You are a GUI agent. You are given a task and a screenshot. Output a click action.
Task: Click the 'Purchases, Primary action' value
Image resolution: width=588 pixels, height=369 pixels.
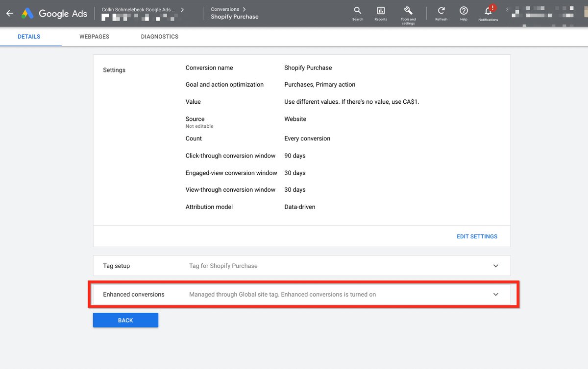320,85
